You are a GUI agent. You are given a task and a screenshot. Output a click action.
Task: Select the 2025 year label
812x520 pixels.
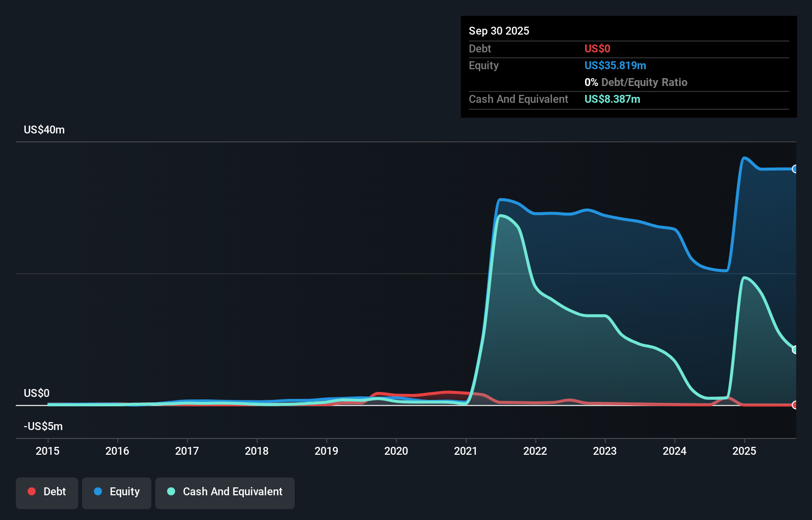745,451
